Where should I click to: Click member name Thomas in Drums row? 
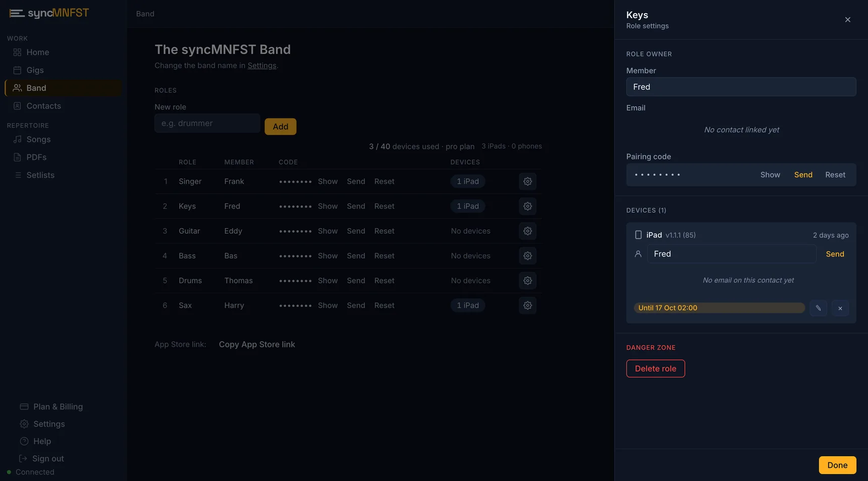pos(238,281)
